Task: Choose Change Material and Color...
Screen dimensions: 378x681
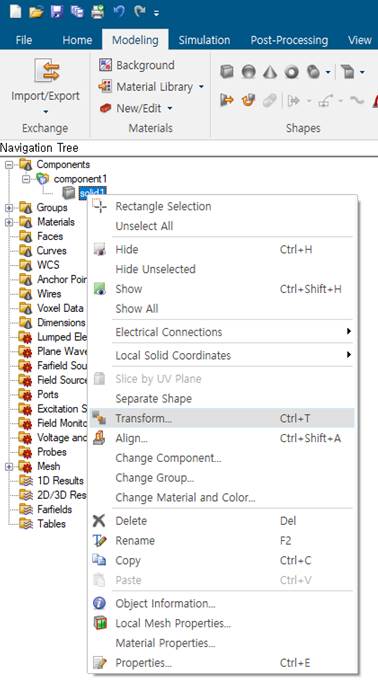Action: [x=186, y=497]
